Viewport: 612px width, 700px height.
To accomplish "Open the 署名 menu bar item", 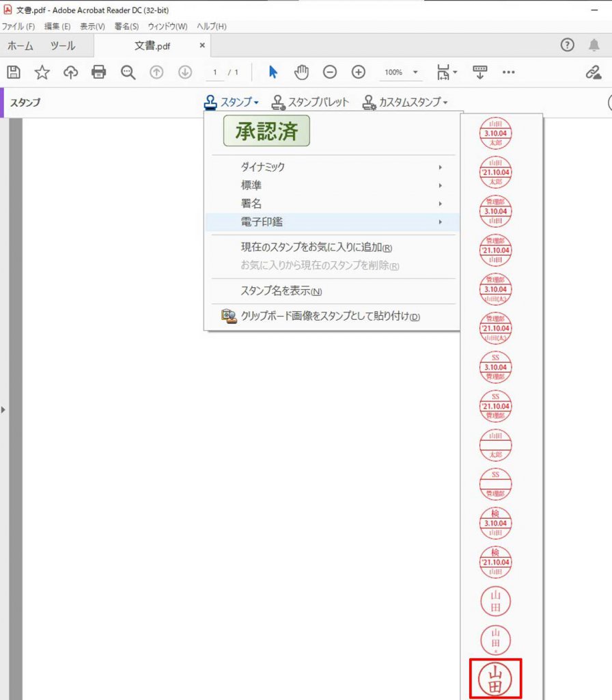I will click(x=126, y=27).
